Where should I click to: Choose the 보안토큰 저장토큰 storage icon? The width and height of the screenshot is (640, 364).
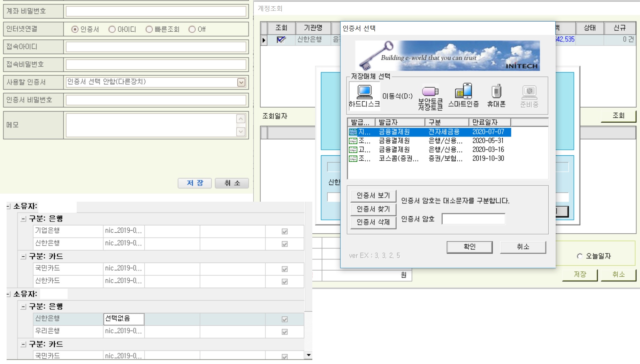430,97
